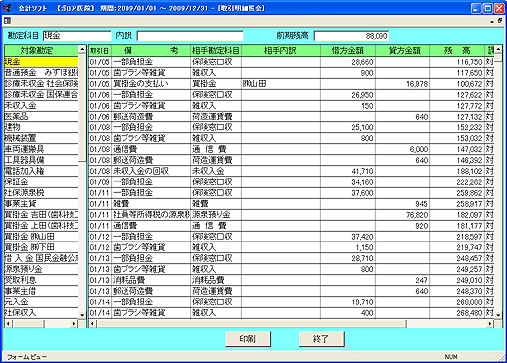Select 源泉預り金 in the account list
Viewport: 507px width, 363px height.
pyautogui.click(x=41, y=269)
